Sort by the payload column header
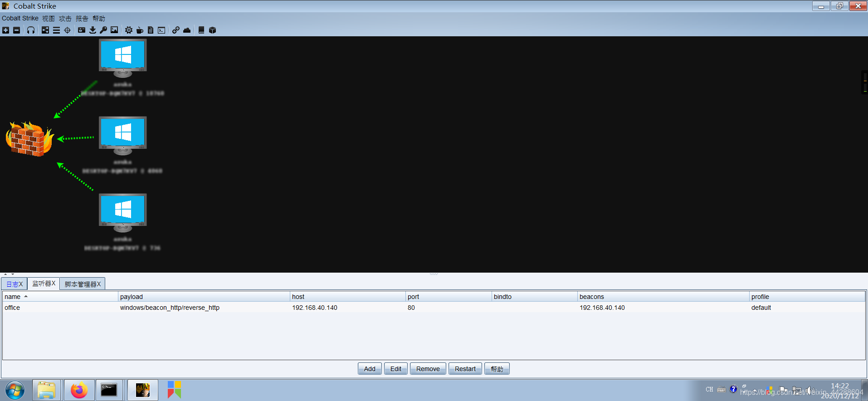 (204, 297)
